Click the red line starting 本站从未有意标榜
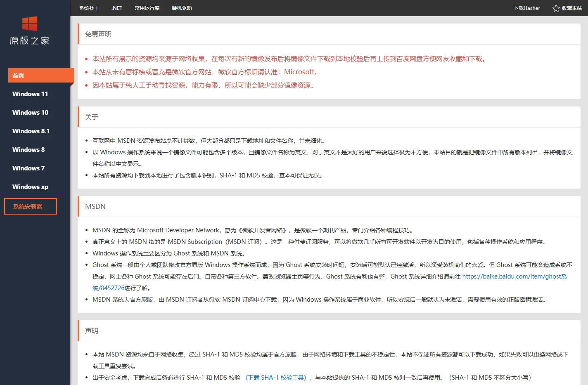 [x=206, y=72]
